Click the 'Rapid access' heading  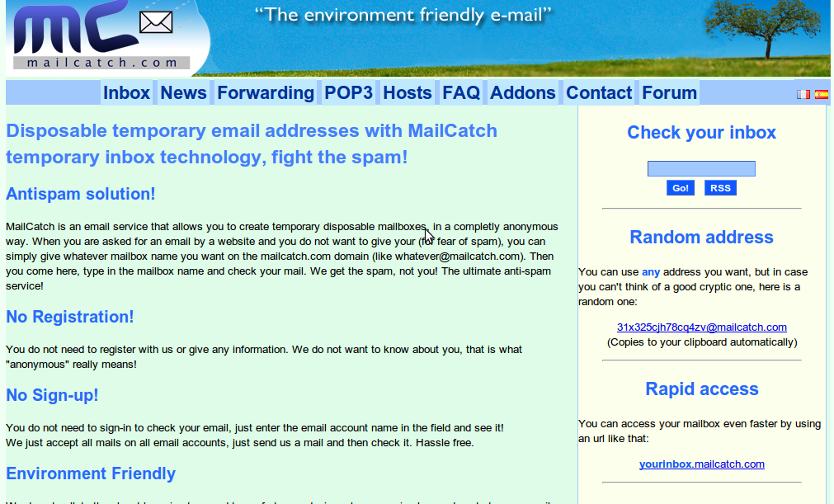(701, 389)
